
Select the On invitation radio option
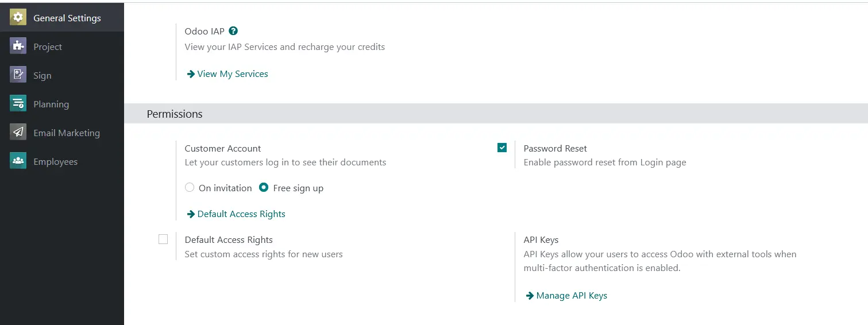(190, 188)
